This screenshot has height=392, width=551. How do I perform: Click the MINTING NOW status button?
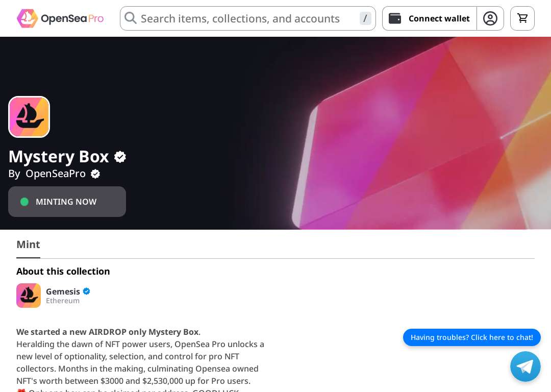(x=67, y=202)
